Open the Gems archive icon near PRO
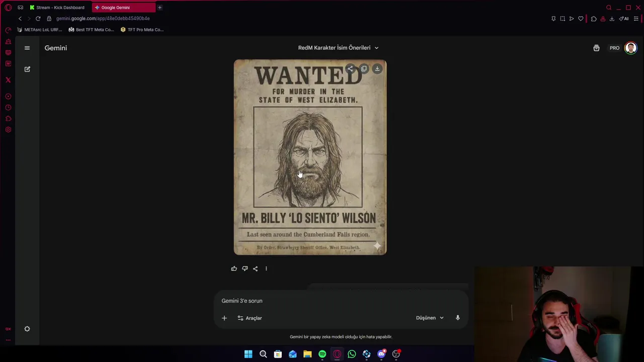 tap(596, 48)
